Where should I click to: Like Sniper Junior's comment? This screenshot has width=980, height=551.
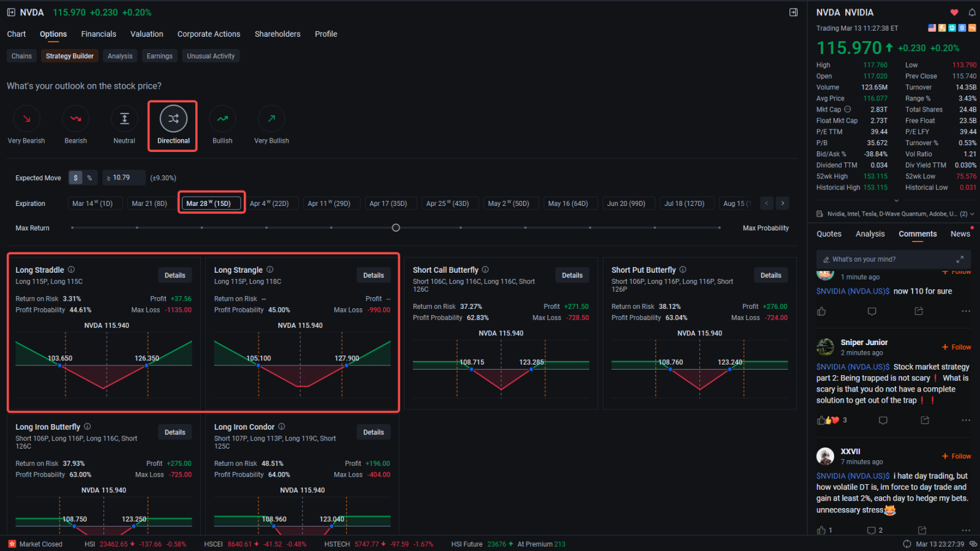pos(821,420)
